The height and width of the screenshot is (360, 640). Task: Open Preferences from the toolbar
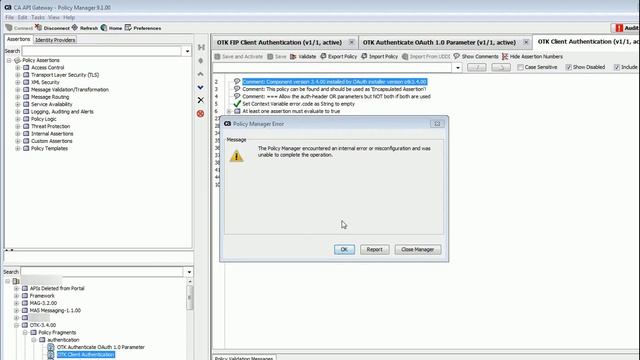point(128,28)
